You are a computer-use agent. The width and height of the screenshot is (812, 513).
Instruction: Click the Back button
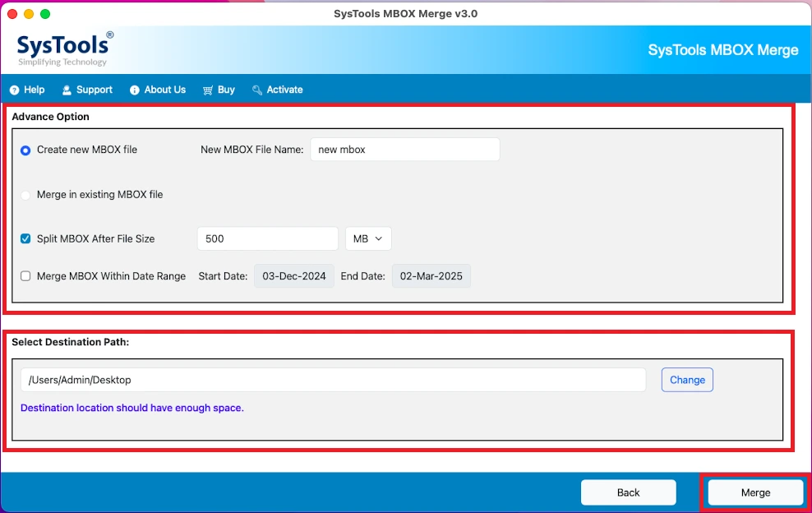click(628, 492)
